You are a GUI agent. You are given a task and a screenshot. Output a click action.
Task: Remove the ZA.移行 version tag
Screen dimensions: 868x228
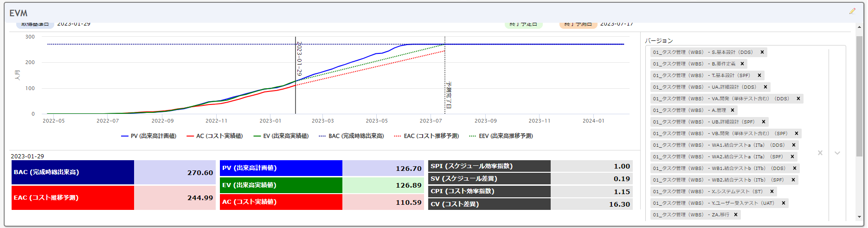point(735,215)
